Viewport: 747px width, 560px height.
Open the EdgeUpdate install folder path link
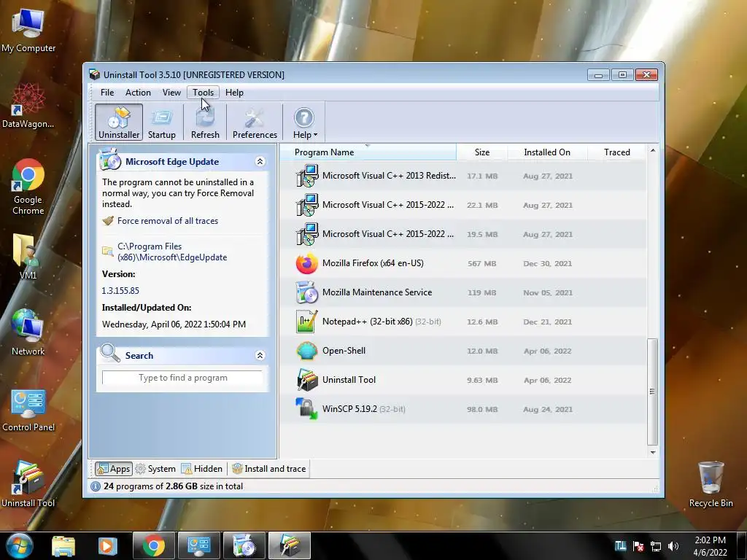(172, 252)
